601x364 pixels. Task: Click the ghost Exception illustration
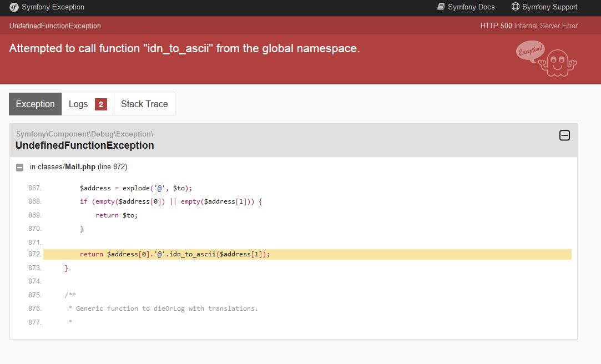(547, 58)
